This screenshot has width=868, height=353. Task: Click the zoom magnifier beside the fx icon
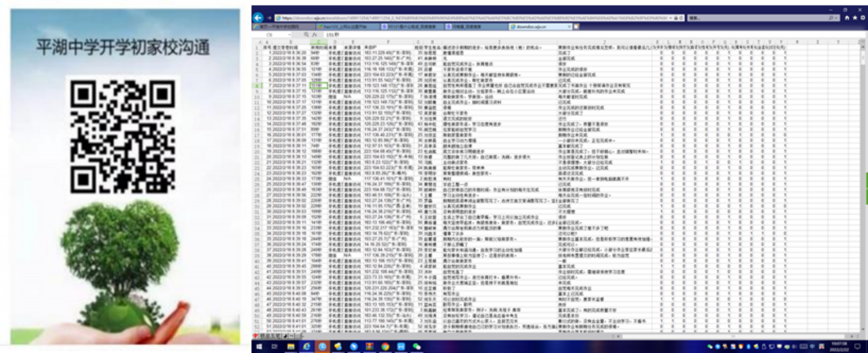pyautogui.click(x=306, y=34)
